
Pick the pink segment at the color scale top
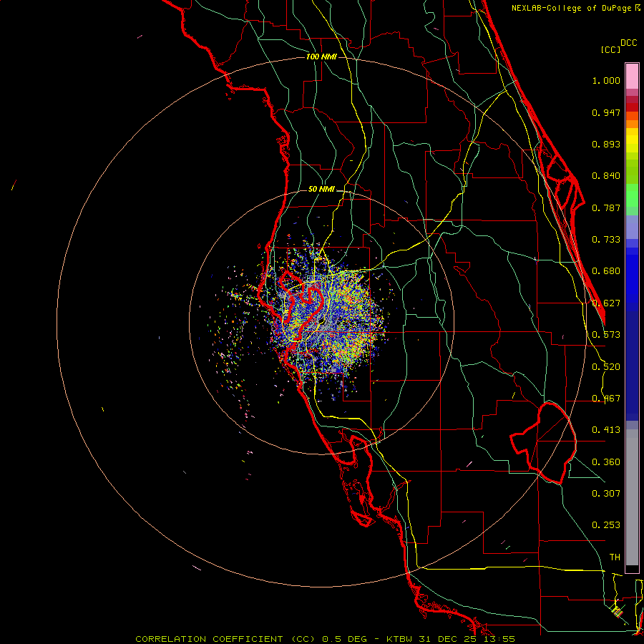click(x=632, y=76)
